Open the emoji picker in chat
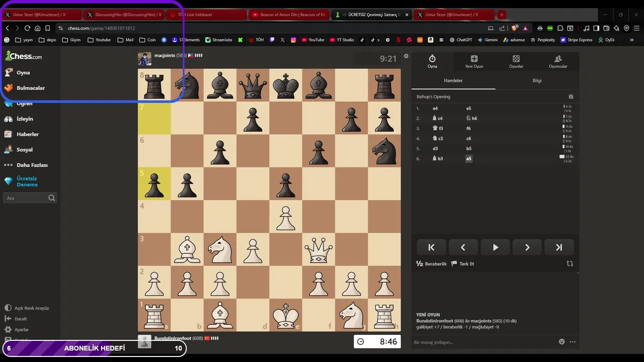The width and height of the screenshot is (644, 362). point(561,342)
